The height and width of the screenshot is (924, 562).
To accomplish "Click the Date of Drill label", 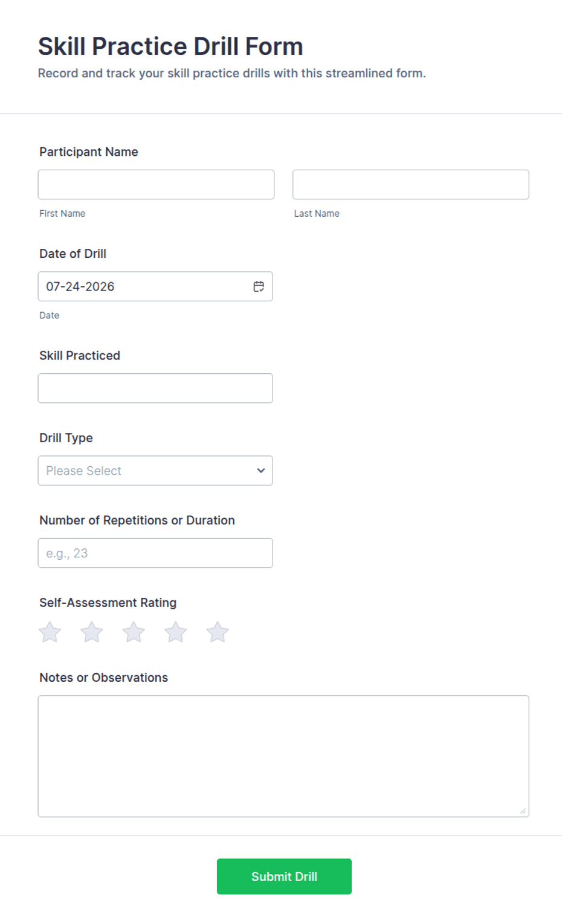I will tap(73, 254).
